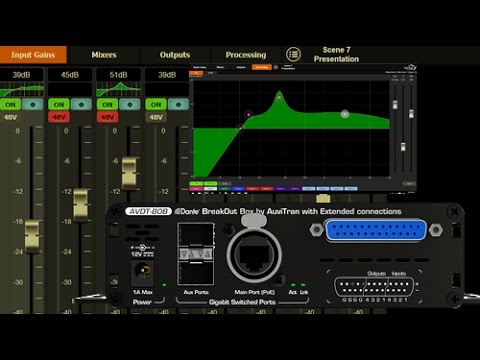The height and width of the screenshot is (360, 480).
Task: Open the Outputs tab
Action: 175,55
